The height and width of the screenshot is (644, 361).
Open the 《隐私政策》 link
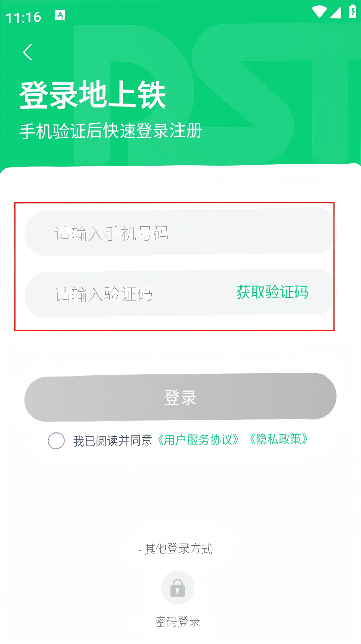coord(278,439)
